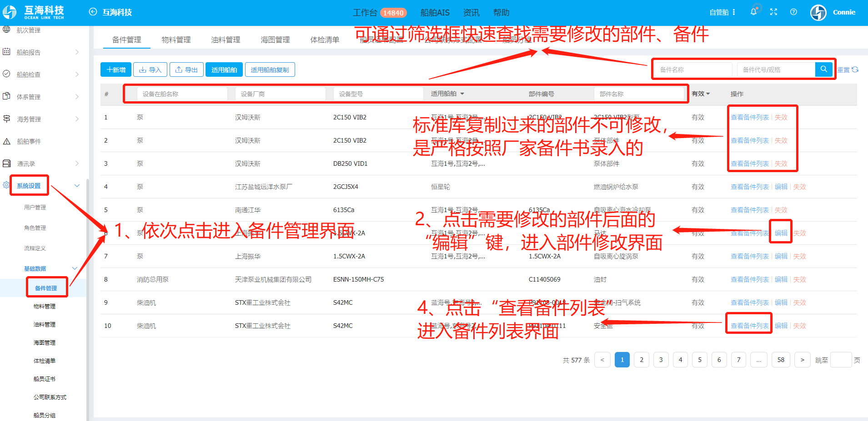Screen dimensions: 868x421
Task: Toggle fullscreen mode icon
Action: coord(773,12)
